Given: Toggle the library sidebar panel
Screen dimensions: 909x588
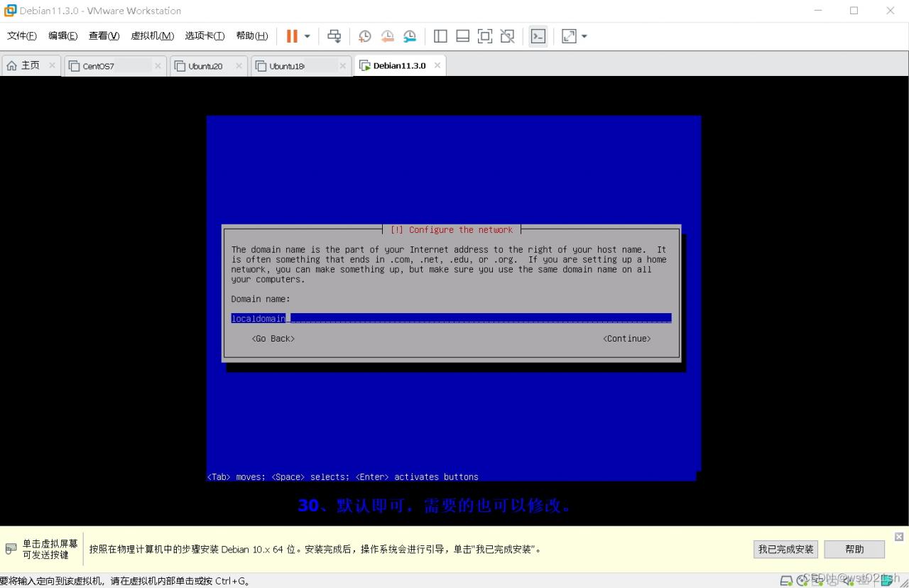Looking at the screenshot, I should [x=440, y=36].
